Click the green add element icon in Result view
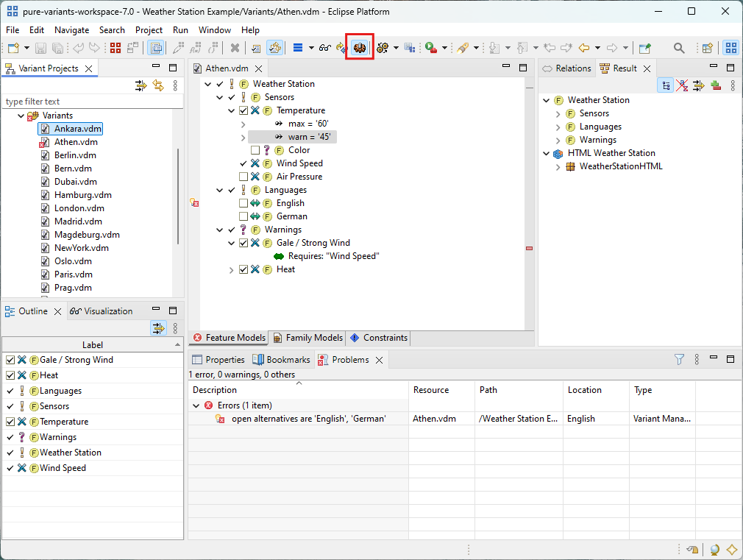The height and width of the screenshot is (560, 743). coord(715,85)
